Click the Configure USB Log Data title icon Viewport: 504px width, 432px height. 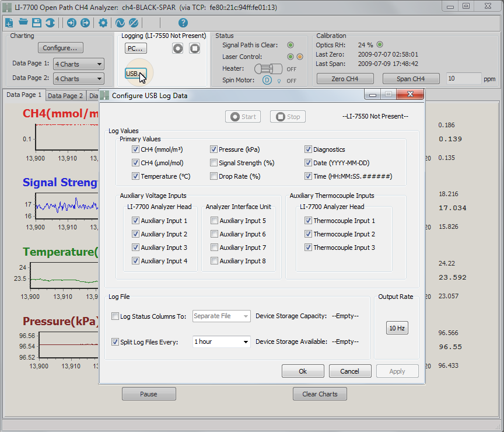point(104,95)
